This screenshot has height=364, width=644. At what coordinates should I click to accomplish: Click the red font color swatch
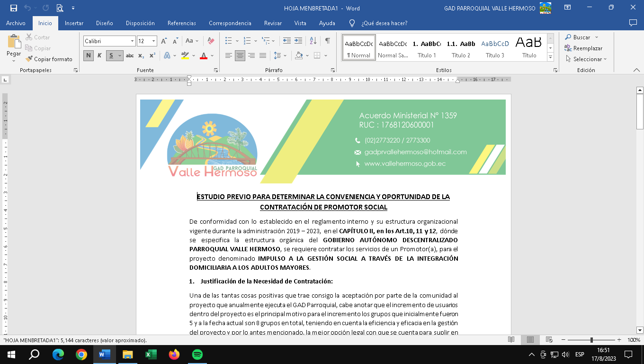tap(204, 55)
